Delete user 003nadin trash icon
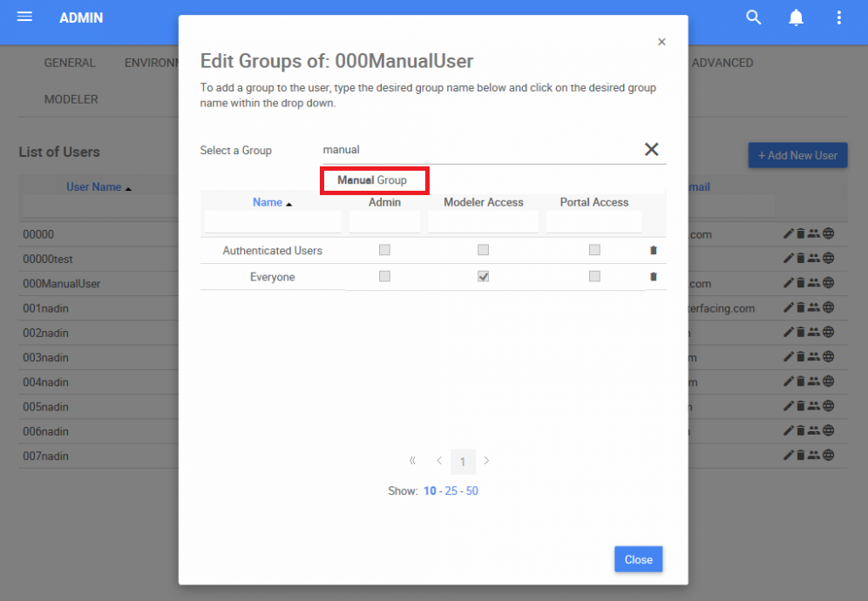Screen dimensions: 868x601 801,356
